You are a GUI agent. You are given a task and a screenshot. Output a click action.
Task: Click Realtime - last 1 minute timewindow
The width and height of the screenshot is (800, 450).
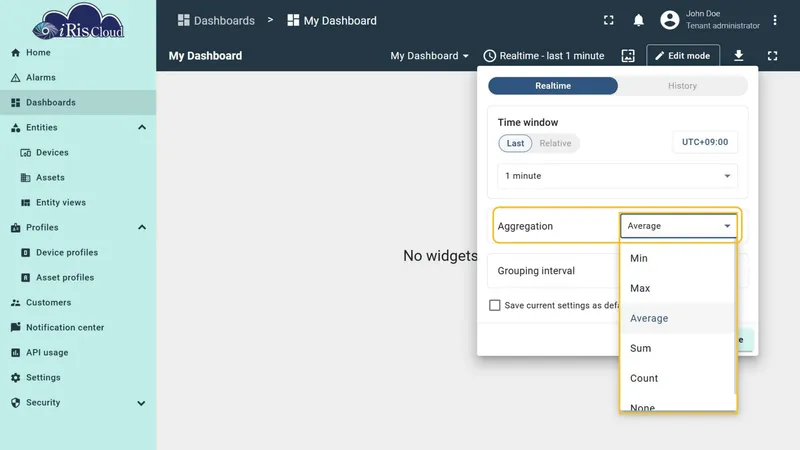544,56
